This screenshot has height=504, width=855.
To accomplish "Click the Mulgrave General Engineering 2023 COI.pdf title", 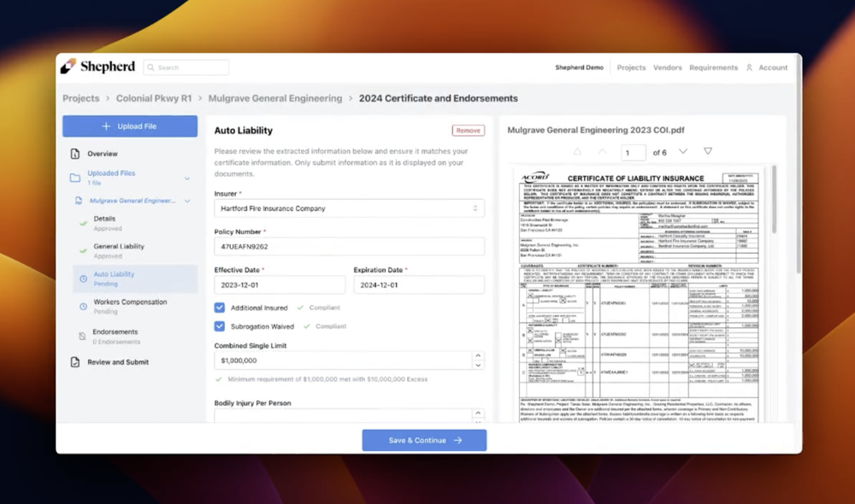I will 595,130.
